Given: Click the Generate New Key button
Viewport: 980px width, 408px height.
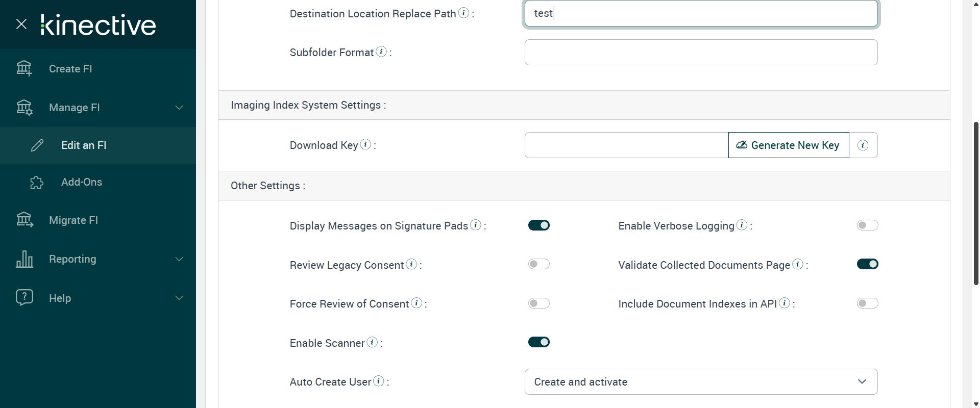Looking at the screenshot, I should tap(788, 145).
